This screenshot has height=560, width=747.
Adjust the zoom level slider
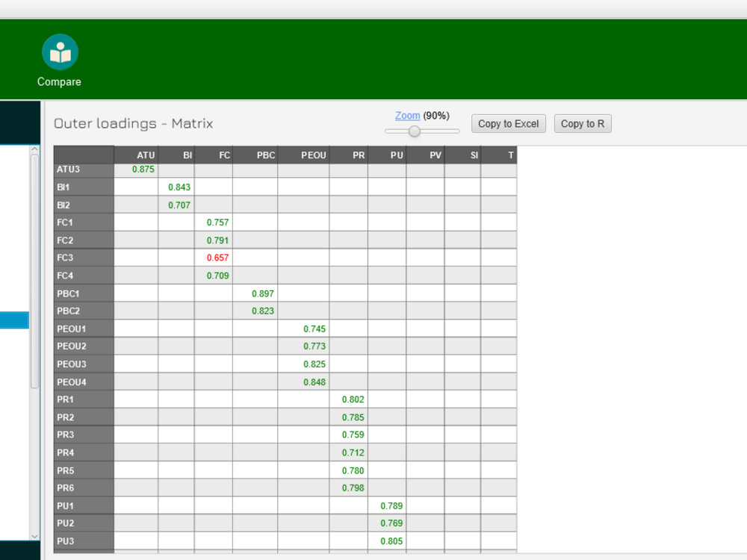[x=415, y=131]
